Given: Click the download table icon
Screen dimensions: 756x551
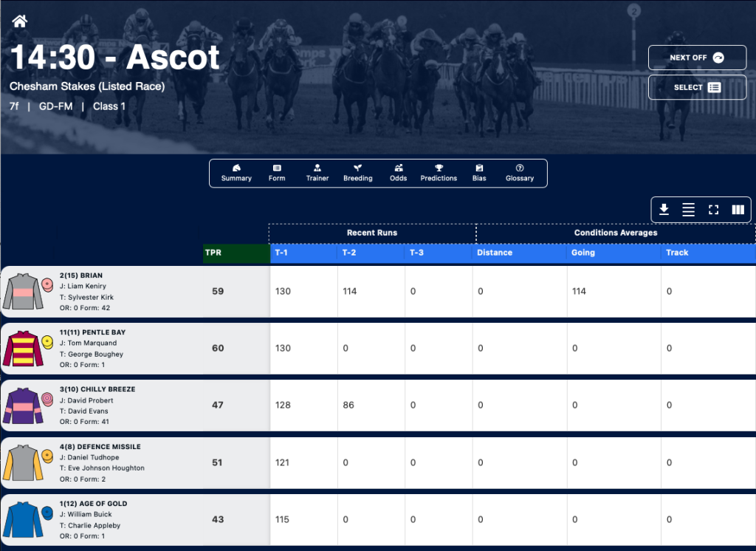Looking at the screenshot, I should coord(664,210).
